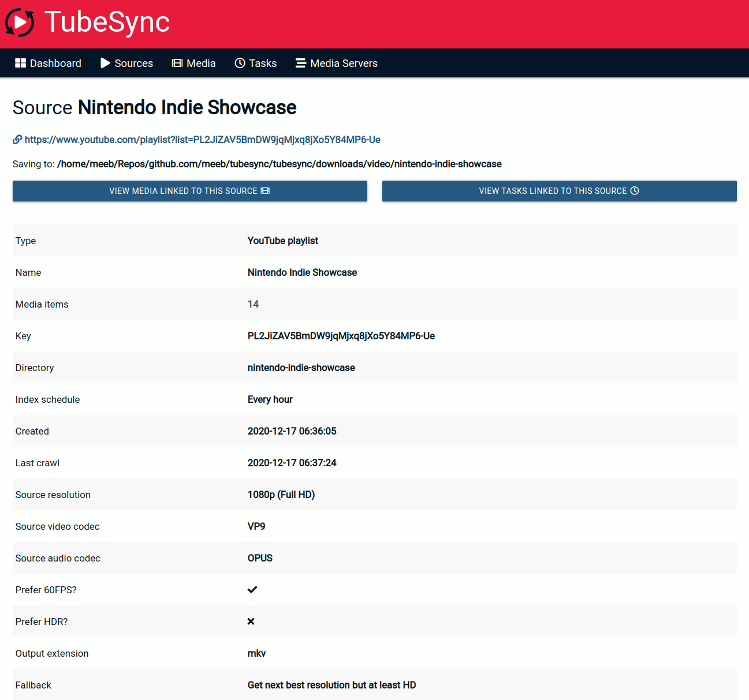Click the Tasks clock icon
Image resolution: width=749 pixels, height=700 pixels.
tap(240, 63)
